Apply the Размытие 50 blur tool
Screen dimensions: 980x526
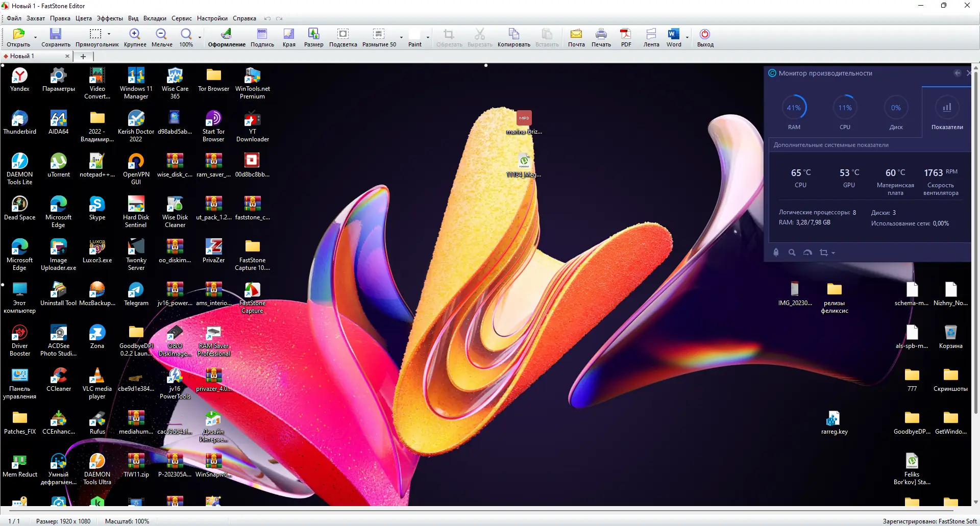(379, 37)
